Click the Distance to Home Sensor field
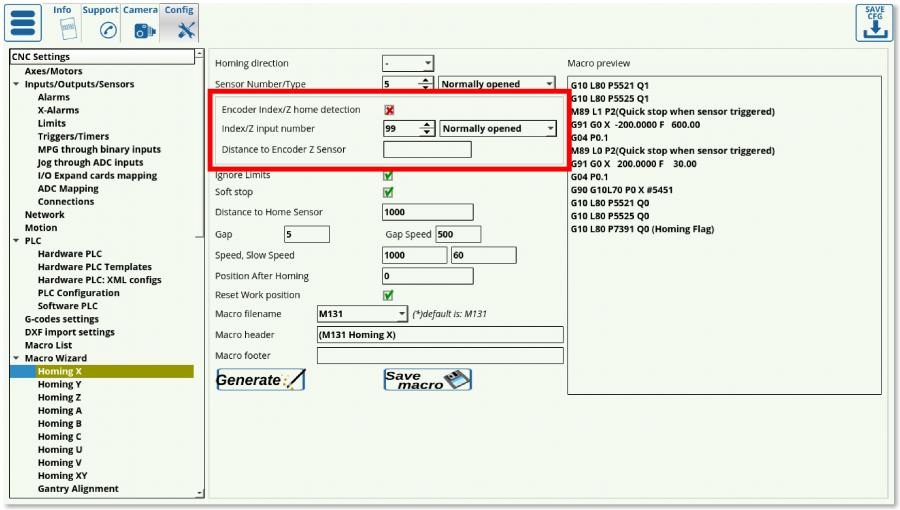Viewport: 900px width, 510px height. tap(427, 212)
